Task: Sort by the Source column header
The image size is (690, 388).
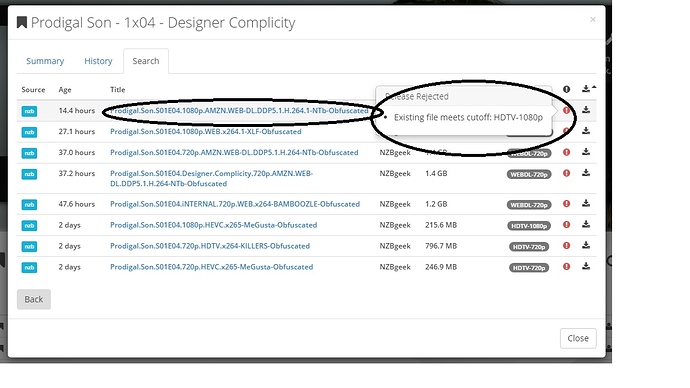Action: pyautogui.click(x=33, y=90)
